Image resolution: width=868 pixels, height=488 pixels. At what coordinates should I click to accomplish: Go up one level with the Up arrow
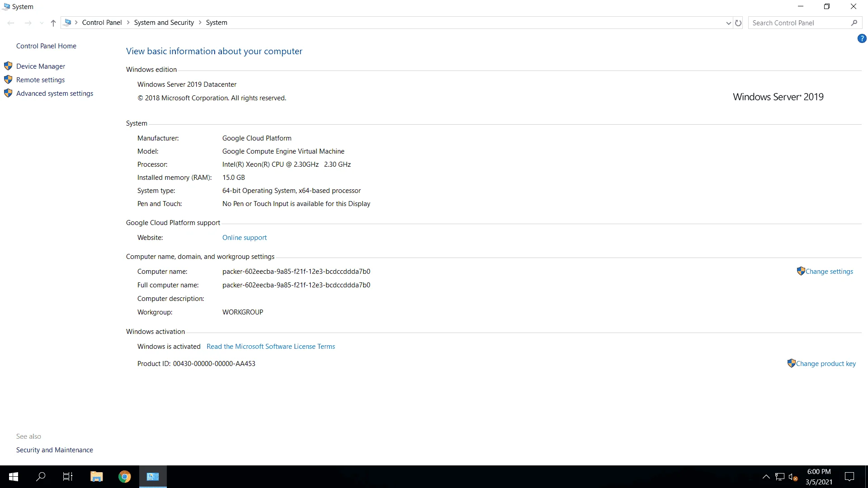tap(53, 23)
